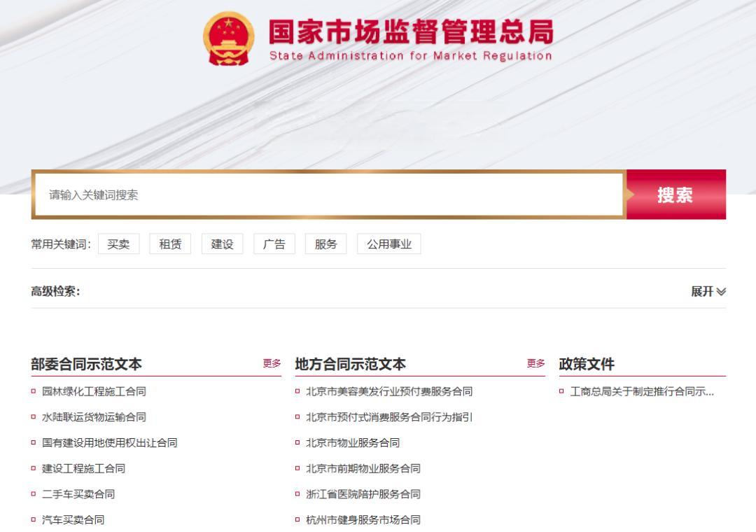Select the 租赁 keyword tag
756x532 pixels.
(170, 244)
